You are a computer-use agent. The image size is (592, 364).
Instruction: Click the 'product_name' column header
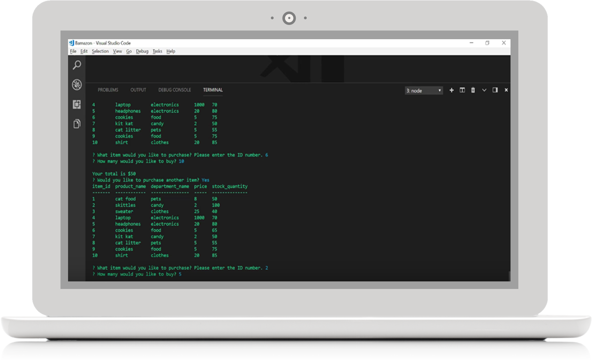(130, 186)
